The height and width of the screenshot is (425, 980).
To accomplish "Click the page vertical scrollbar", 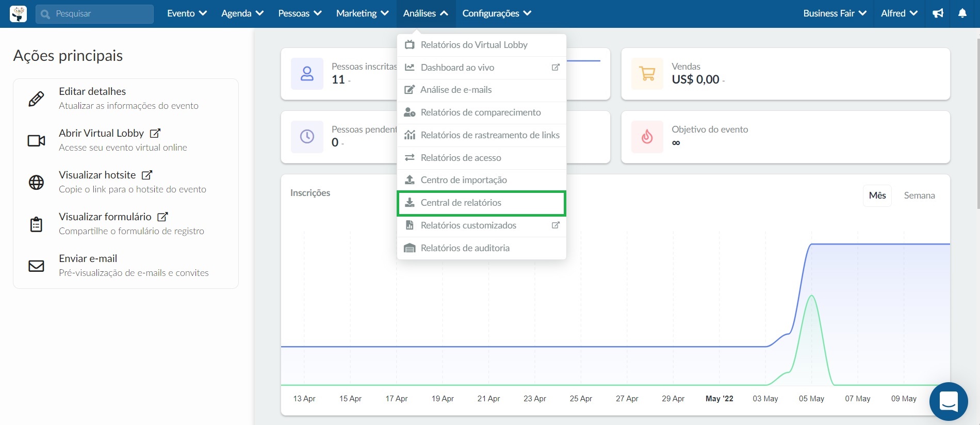I will [978, 124].
